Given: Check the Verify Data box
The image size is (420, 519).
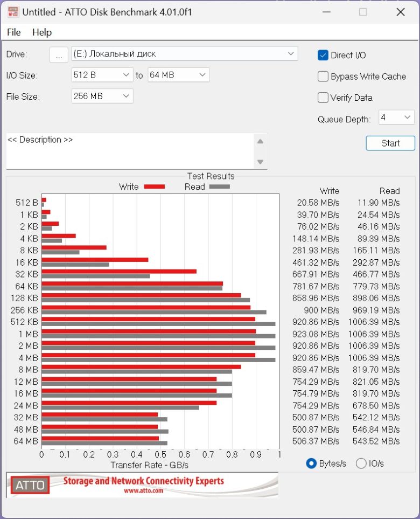Looking at the screenshot, I should point(323,98).
